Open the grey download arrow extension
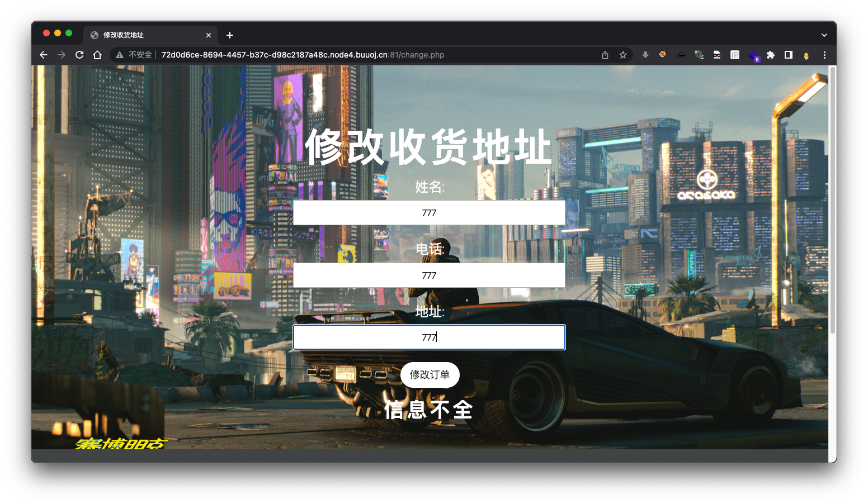Viewport: 868px width, 504px height. pos(645,55)
